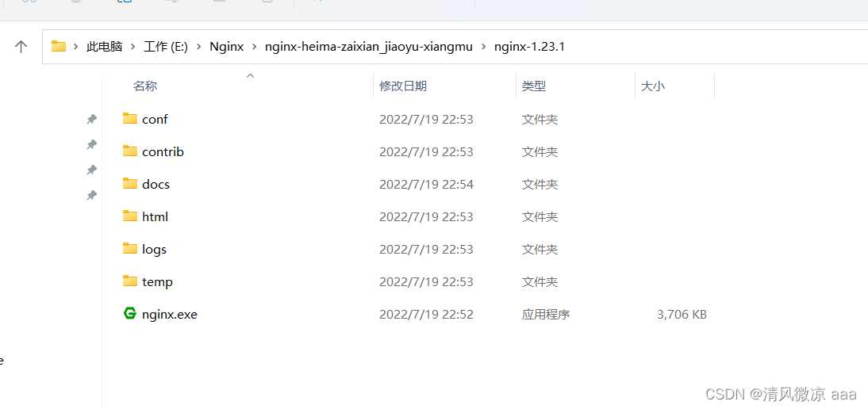The image size is (868, 409).
Task: Select the temp folder name
Action: 157,282
